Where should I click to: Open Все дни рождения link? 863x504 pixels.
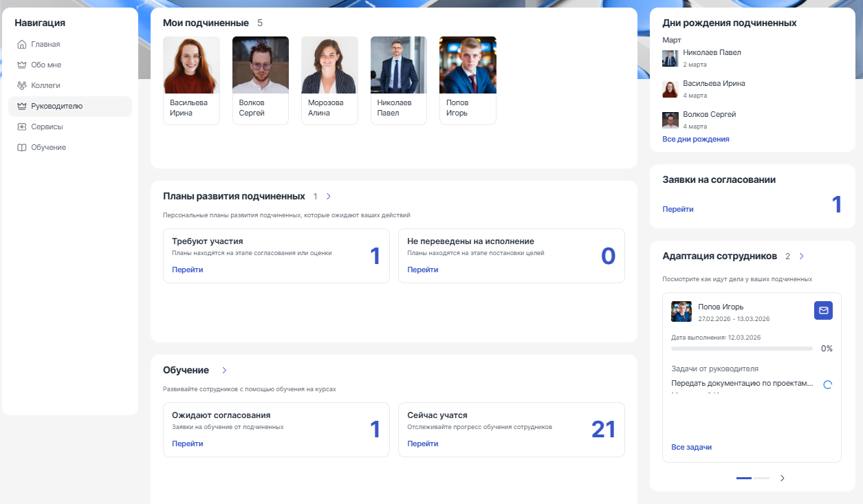[695, 139]
